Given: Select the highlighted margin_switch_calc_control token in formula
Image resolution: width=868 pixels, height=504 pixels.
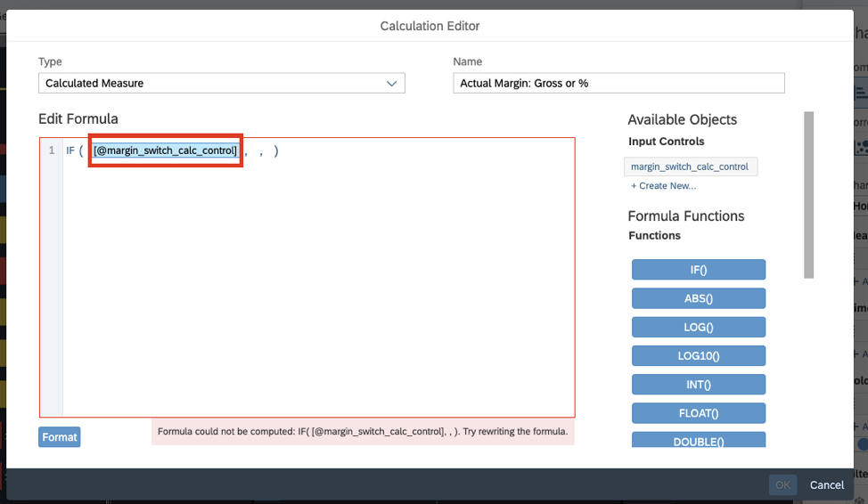Looking at the screenshot, I should point(166,150).
